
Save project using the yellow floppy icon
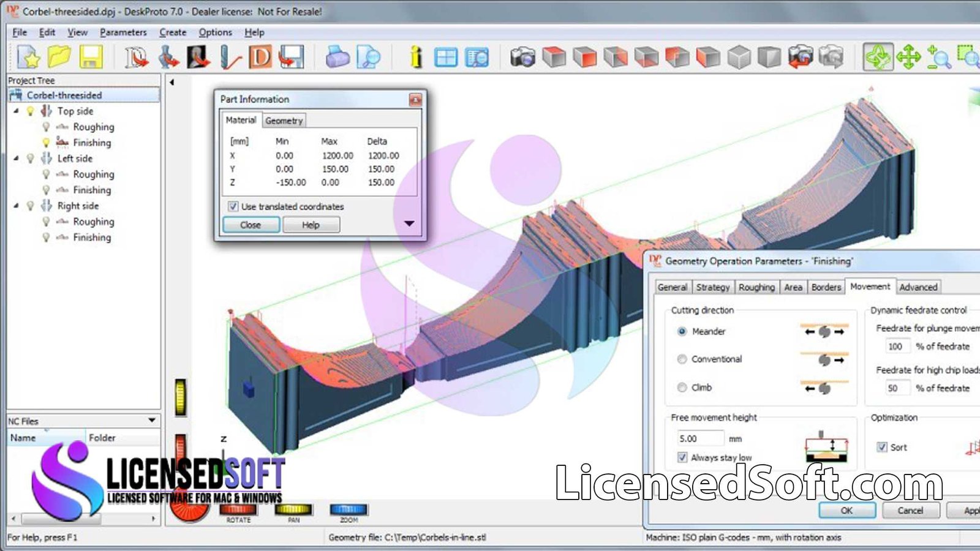91,58
